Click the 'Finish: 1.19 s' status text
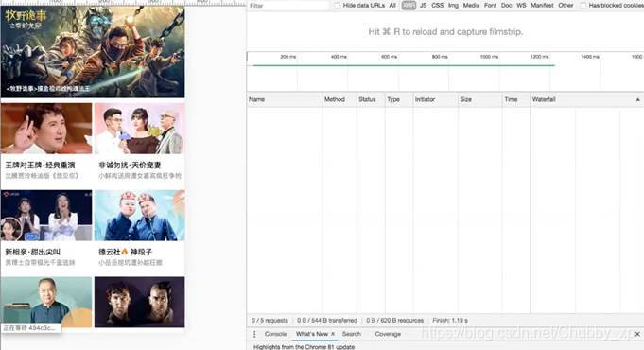This screenshot has width=644, height=350. coord(450,320)
